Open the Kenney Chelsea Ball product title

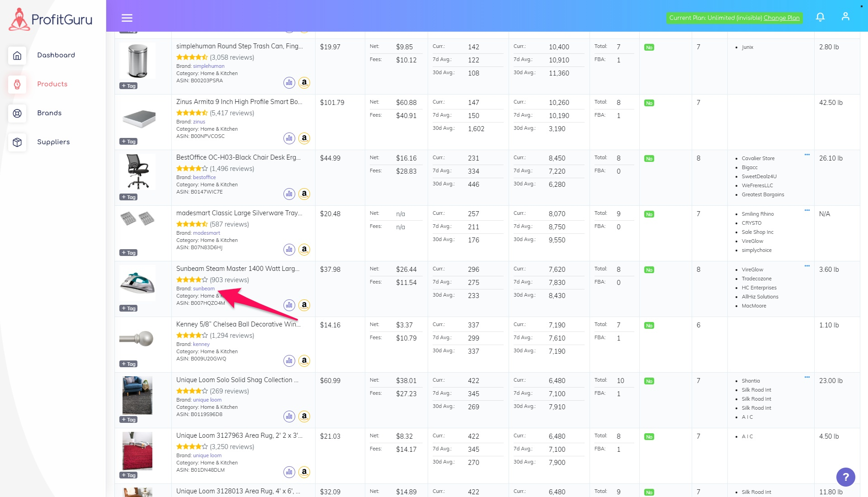(x=238, y=324)
